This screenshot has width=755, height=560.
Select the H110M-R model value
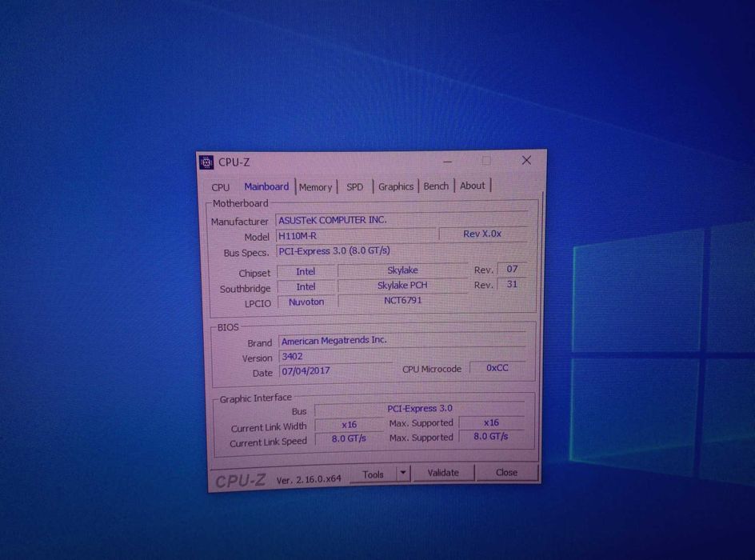click(357, 235)
